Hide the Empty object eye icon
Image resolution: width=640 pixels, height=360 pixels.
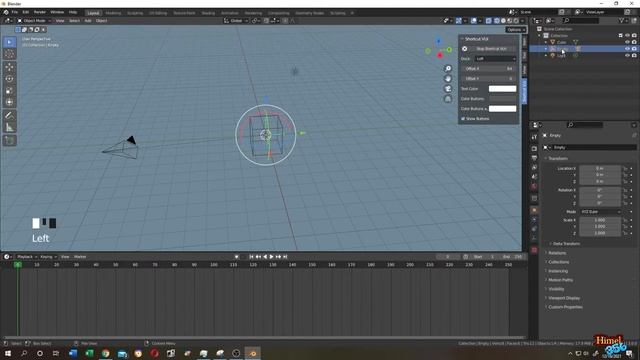point(627,49)
